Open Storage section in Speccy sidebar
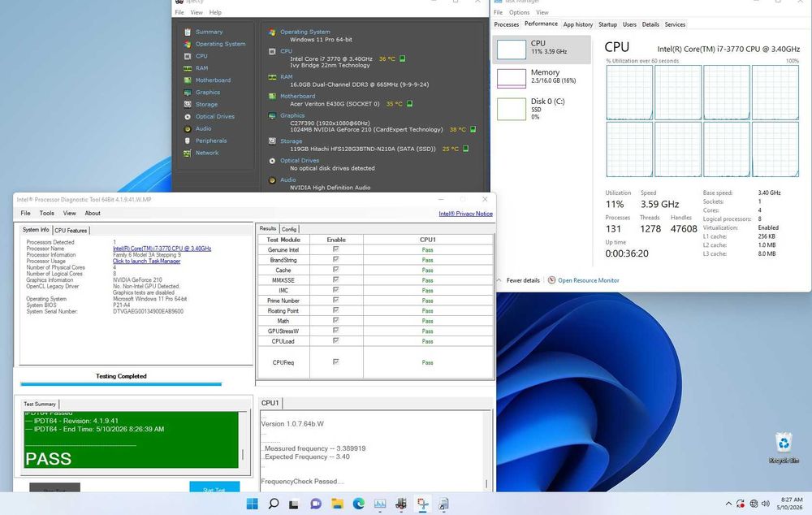This screenshot has width=812, height=515. coord(206,104)
